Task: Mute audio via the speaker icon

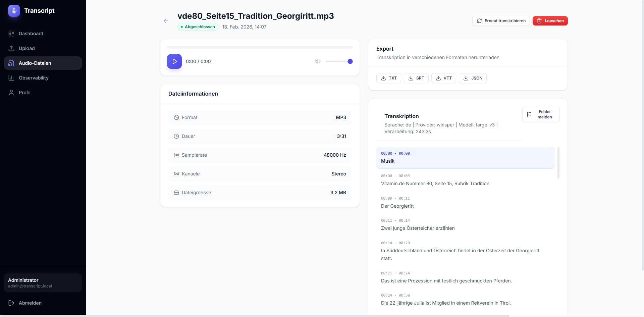Action: pyautogui.click(x=318, y=61)
